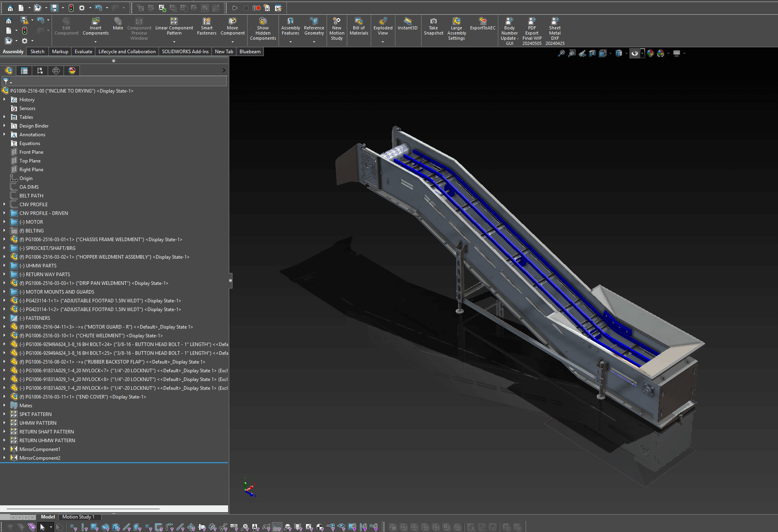Click Large Assembly Settings button
Screen dimensions: 778x532
tap(456, 28)
